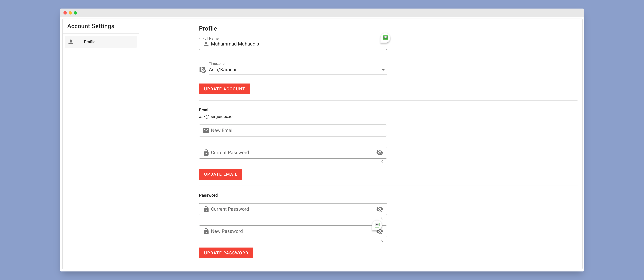
Task: Click the lock icon in the Email section's Current Password field
Action: coord(206,153)
